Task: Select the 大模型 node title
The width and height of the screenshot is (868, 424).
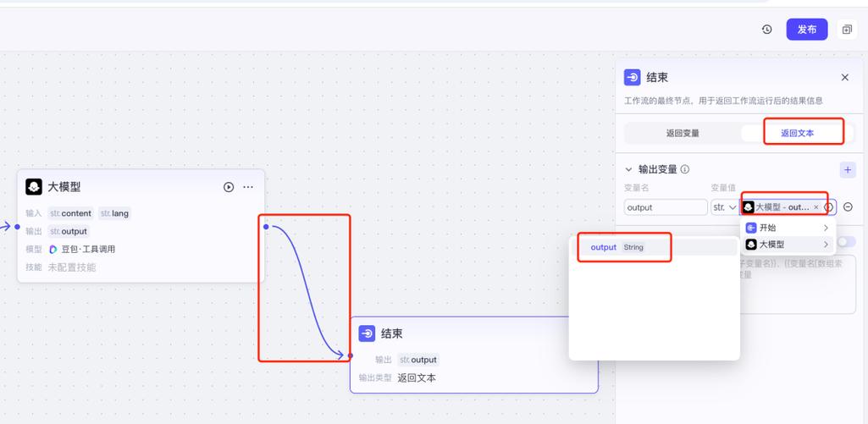Action: [64, 187]
